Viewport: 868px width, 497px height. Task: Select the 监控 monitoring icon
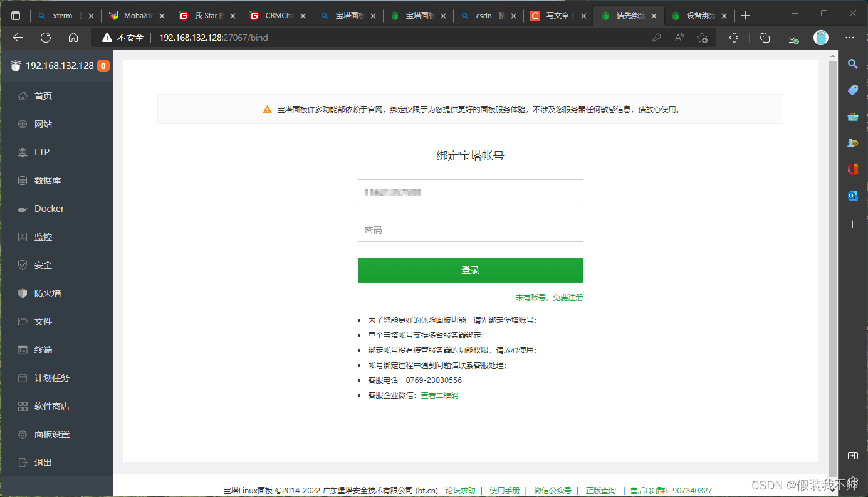pos(23,237)
